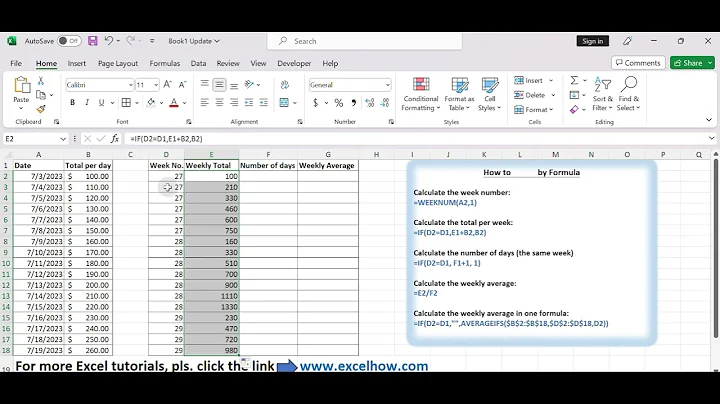Expand the Name Box dropdown arrow
This screenshot has height=404, width=720.
pyautogui.click(x=63, y=139)
